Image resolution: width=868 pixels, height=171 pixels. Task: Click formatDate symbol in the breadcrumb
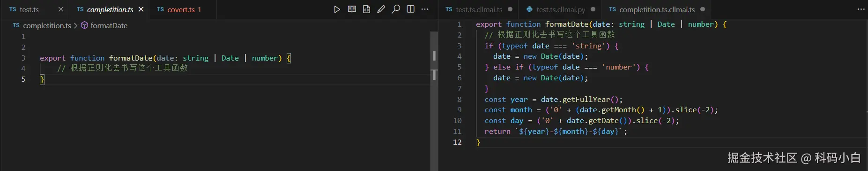click(x=109, y=25)
